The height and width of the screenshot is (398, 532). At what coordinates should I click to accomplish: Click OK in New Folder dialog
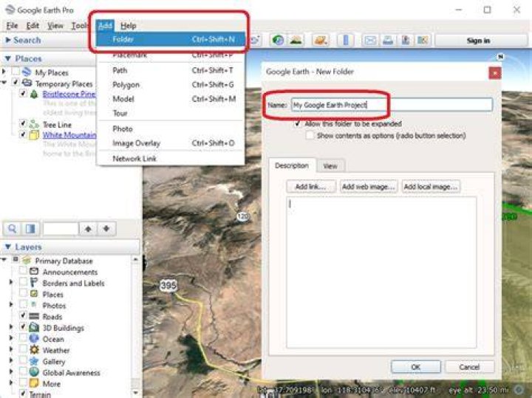pos(415,367)
